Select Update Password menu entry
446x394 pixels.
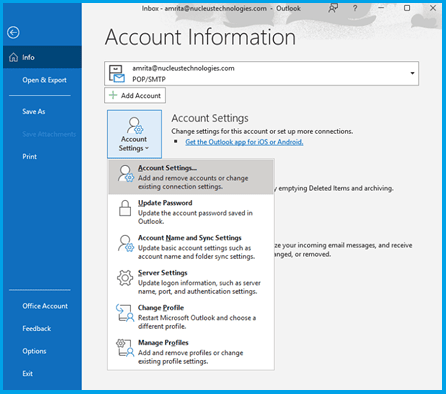(191, 212)
